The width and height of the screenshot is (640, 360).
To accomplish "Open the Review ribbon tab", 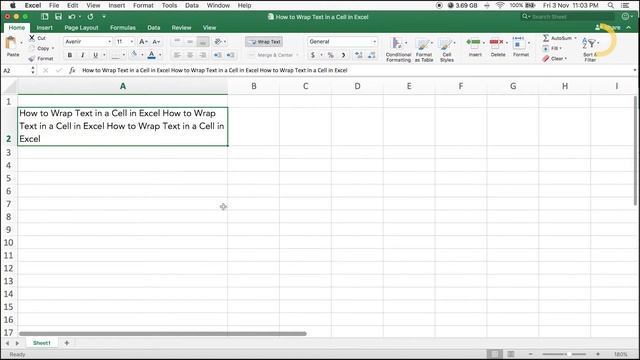I will (181, 28).
